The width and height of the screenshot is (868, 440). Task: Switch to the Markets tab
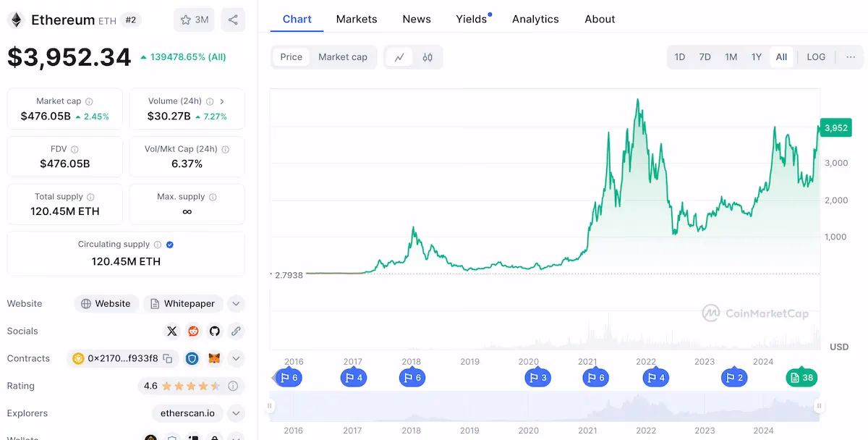click(x=356, y=19)
